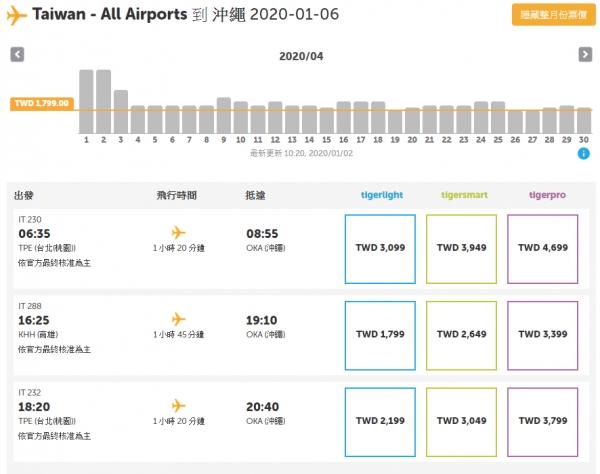Click KHH (高雄) departure airport text
The width and height of the screenshot is (600, 474).
click(38, 335)
